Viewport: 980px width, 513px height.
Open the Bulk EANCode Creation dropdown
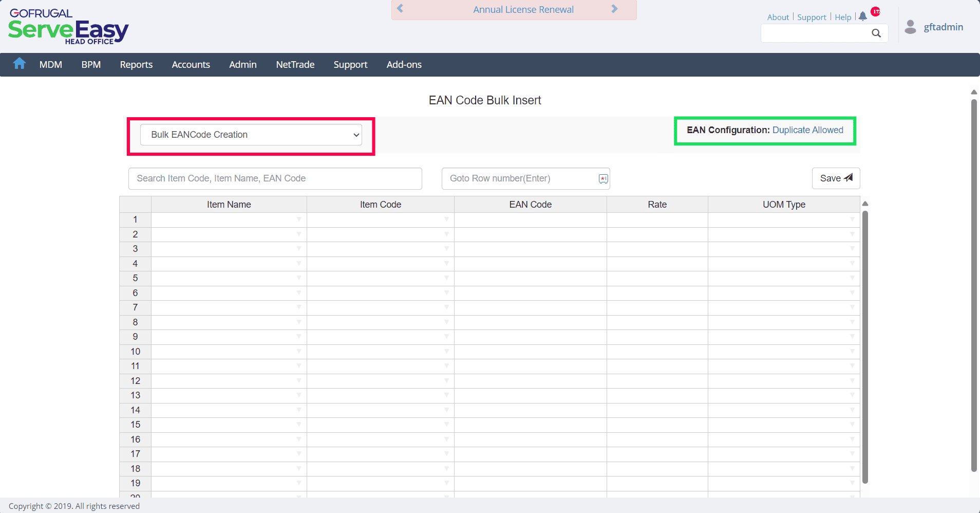251,135
